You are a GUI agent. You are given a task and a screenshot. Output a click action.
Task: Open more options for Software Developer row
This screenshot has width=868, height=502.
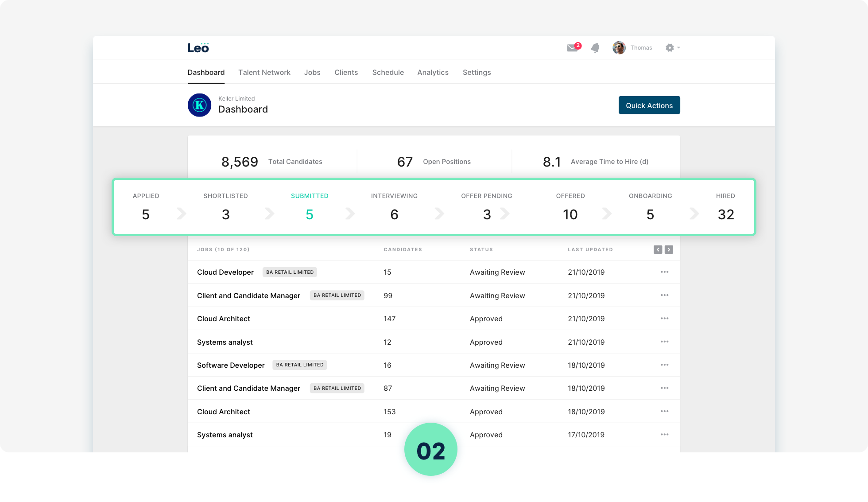(664, 365)
